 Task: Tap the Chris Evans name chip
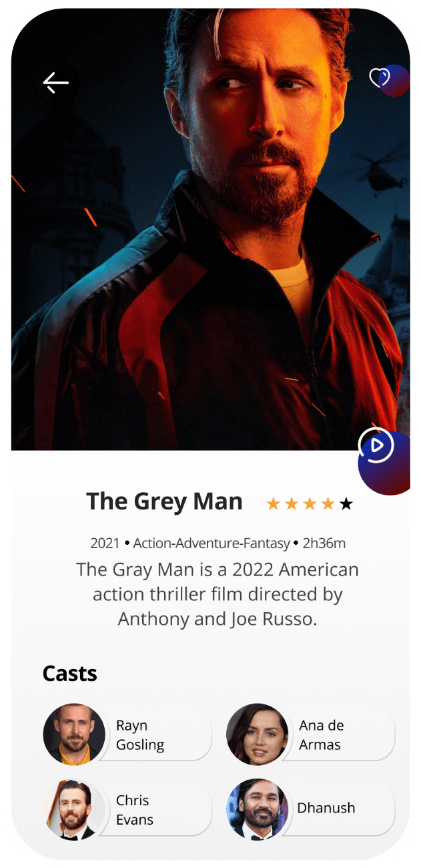pyautogui.click(x=157, y=809)
